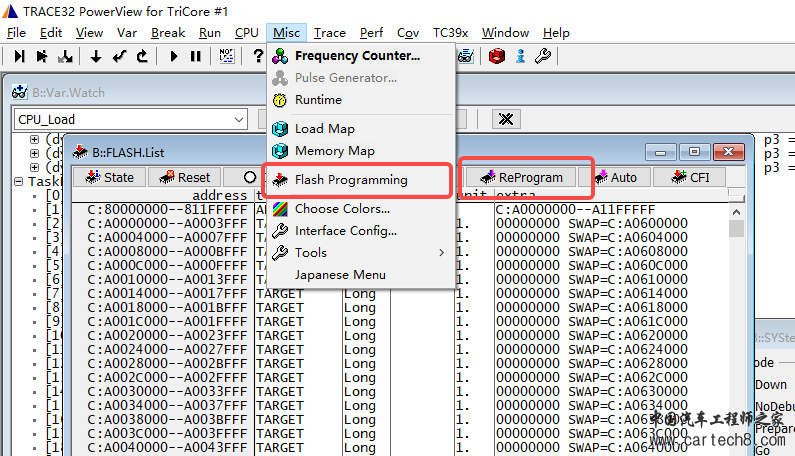Viewport: 795px width, 456px height.
Task: Click the red cube toolbar icon
Action: click(x=497, y=56)
